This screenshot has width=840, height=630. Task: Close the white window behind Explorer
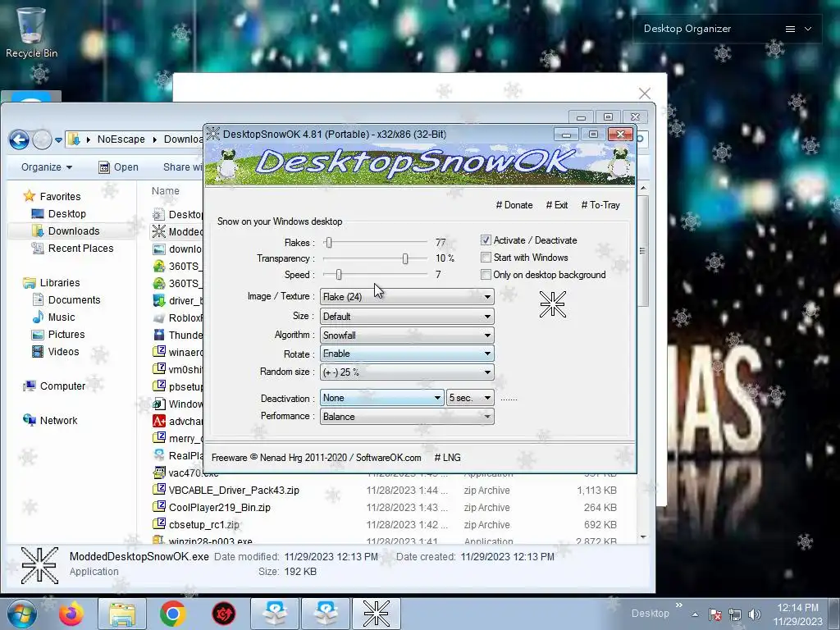pyautogui.click(x=645, y=94)
